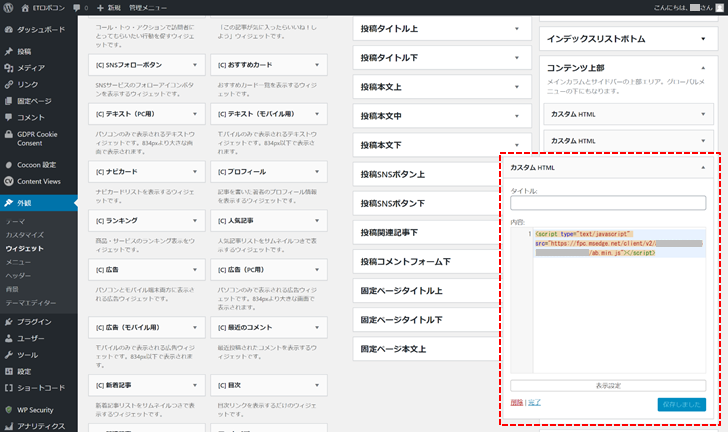This screenshot has height=432, width=728.
Task: Click the shield icon beside WP Security
Action: [x=8, y=410]
